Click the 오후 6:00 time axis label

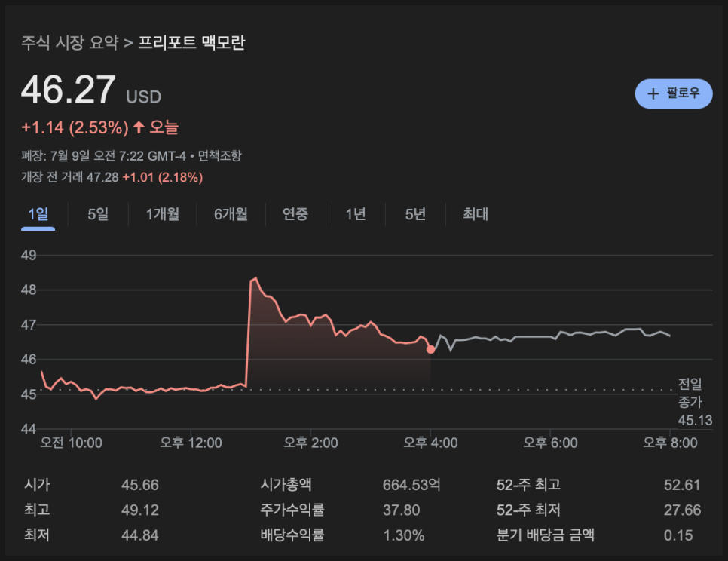(x=550, y=443)
